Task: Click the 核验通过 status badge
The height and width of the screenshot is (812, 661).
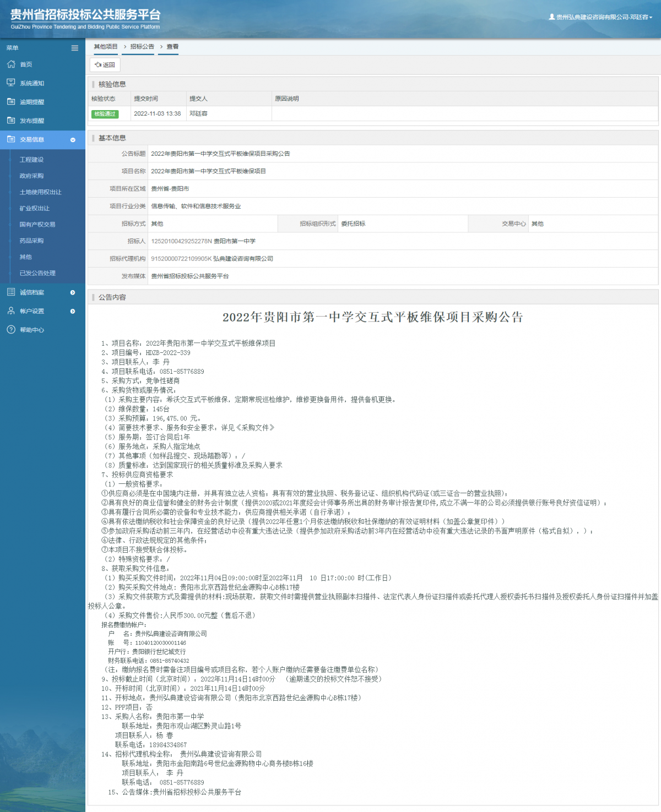Action: click(105, 114)
